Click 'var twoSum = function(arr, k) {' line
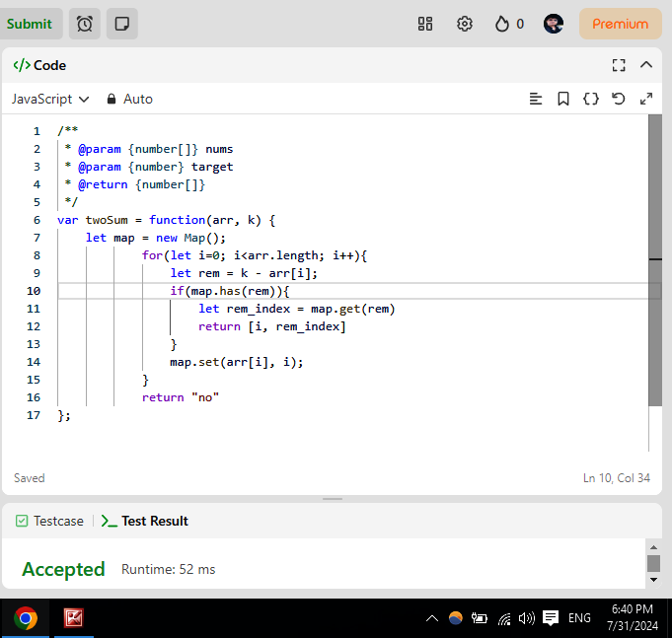 point(167,220)
